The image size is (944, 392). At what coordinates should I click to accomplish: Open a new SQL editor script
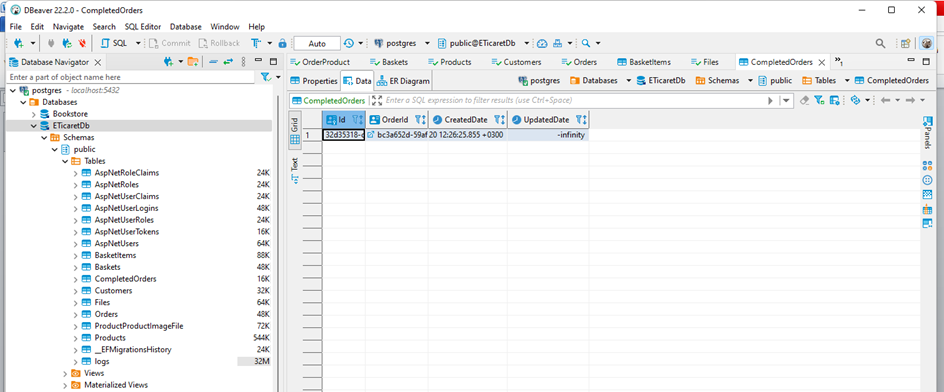point(114,43)
